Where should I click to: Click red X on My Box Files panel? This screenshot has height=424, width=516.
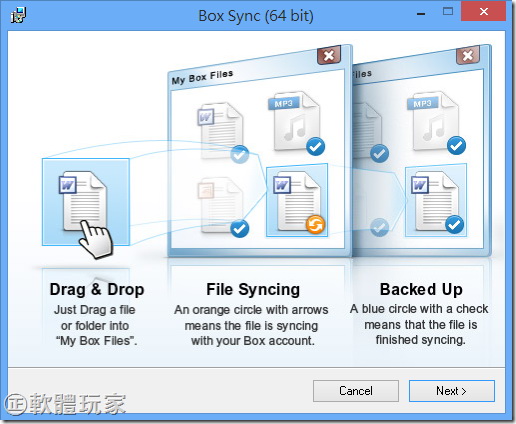coord(329,55)
